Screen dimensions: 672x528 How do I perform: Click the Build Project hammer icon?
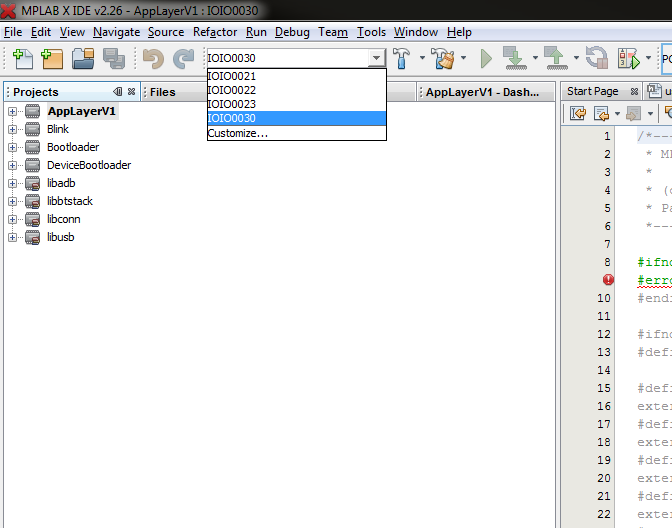click(x=403, y=59)
